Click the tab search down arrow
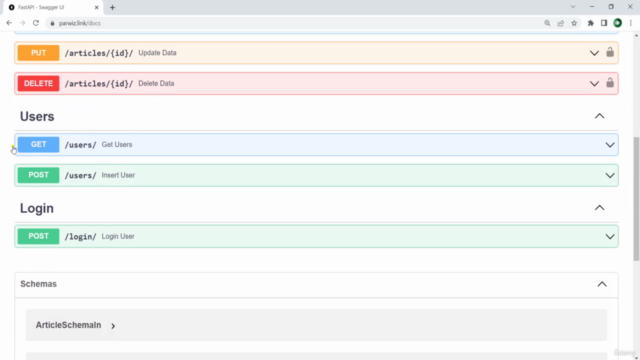The width and height of the screenshot is (640, 360). coord(573,7)
